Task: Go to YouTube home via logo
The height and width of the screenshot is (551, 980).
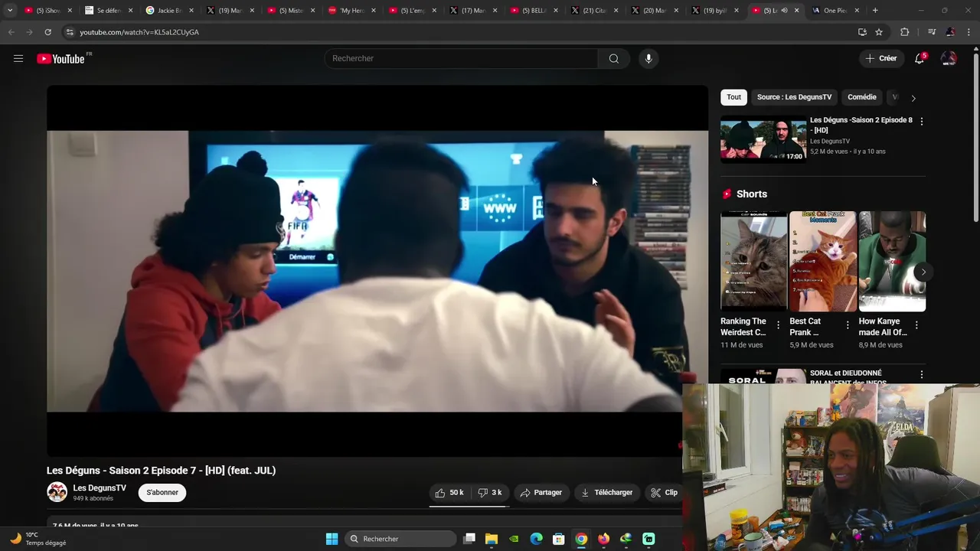Action: 60,59
